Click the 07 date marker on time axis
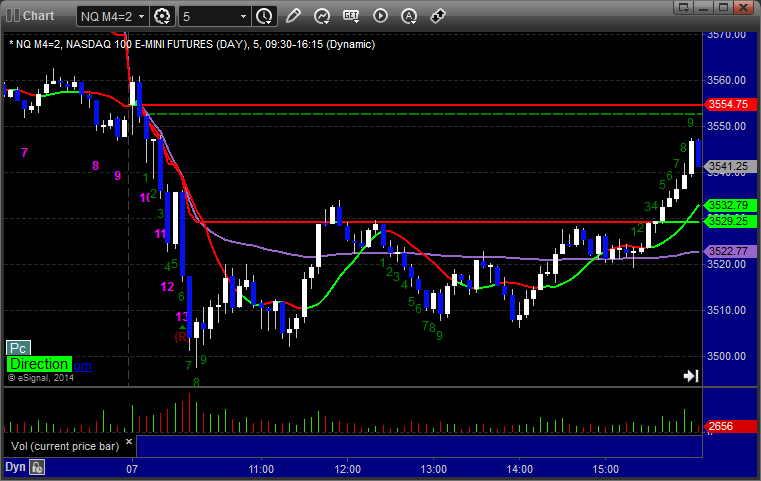The height and width of the screenshot is (481, 761). [132, 469]
